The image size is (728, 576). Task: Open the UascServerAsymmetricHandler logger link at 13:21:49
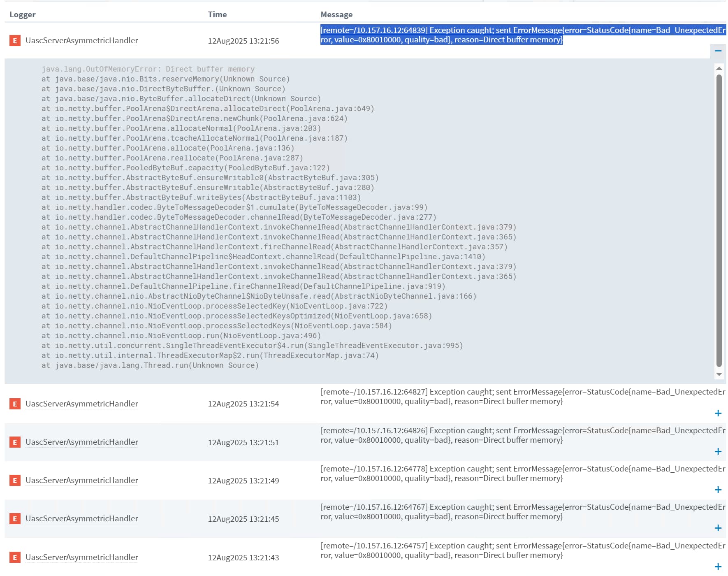pyautogui.click(x=82, y=480)
